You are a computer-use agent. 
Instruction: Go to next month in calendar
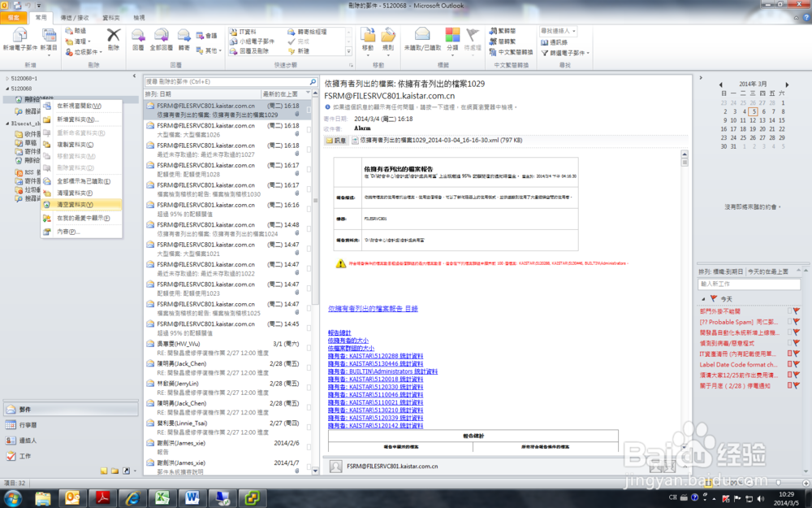(787, 84)
